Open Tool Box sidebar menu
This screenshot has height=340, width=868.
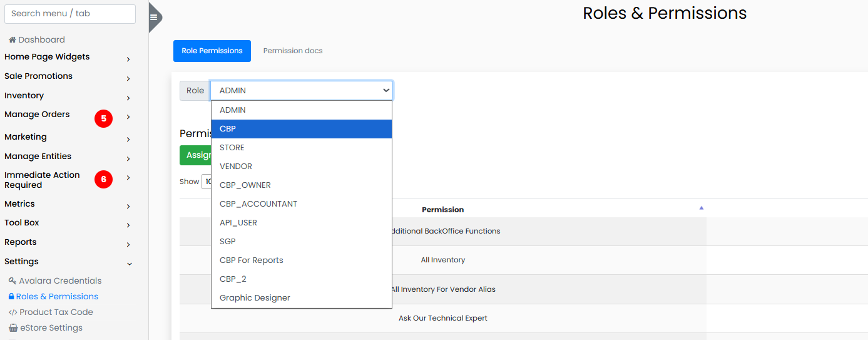(22, 222)
